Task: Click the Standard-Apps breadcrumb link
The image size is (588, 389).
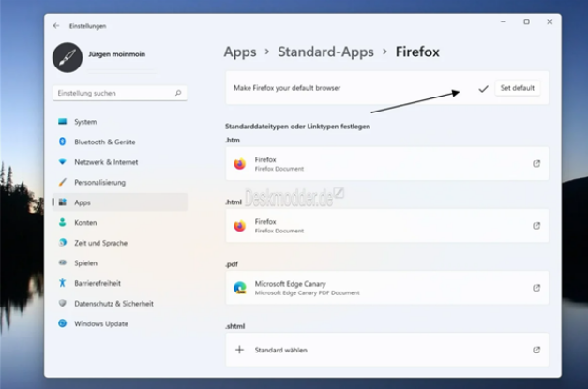Action: point(325,52)
